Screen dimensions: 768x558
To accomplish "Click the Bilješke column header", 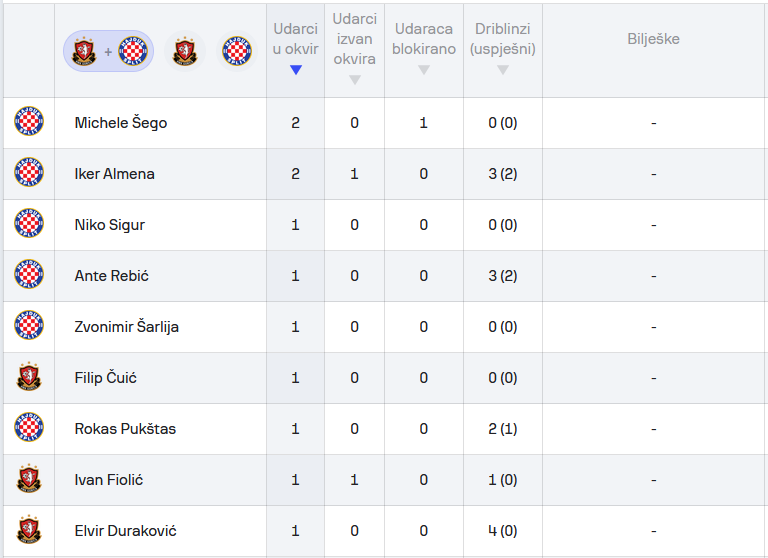I will point(653,39).
